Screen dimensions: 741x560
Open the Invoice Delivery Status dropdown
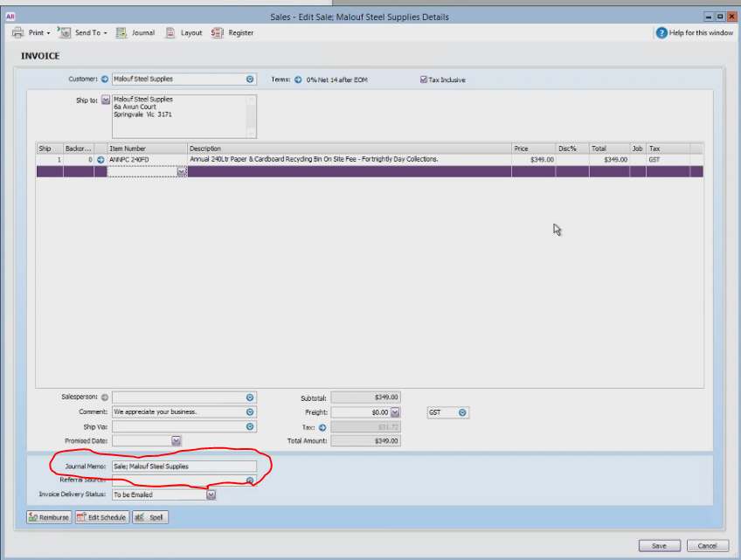click(211, 494)
